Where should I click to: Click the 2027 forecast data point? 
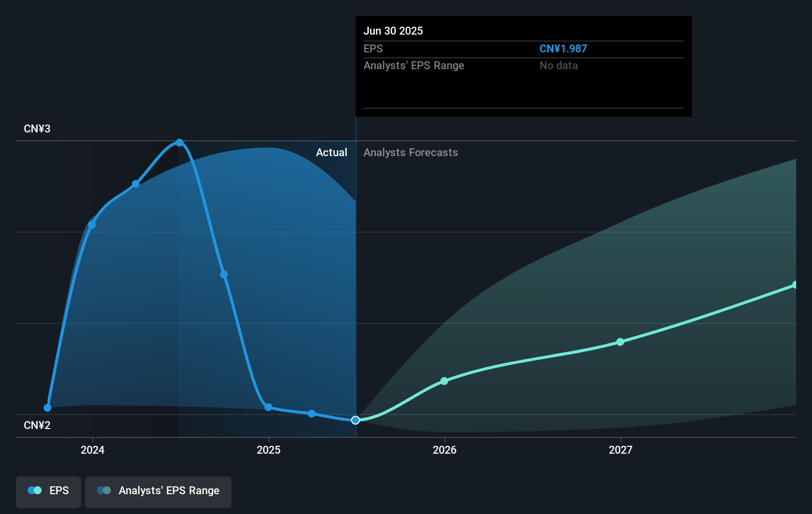[x=620, y=342]
